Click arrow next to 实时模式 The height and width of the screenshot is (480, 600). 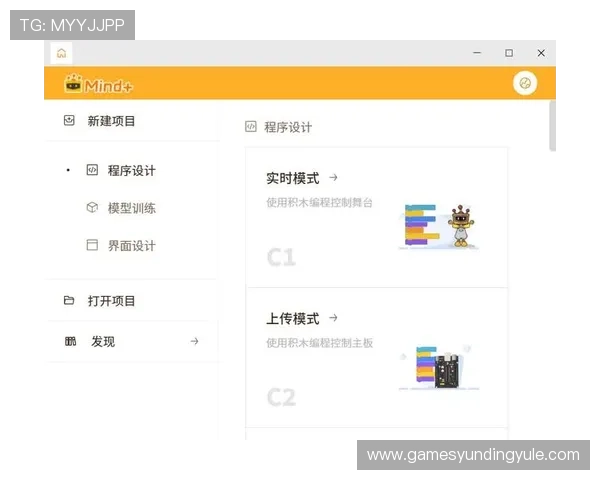(x=333, y=178)
